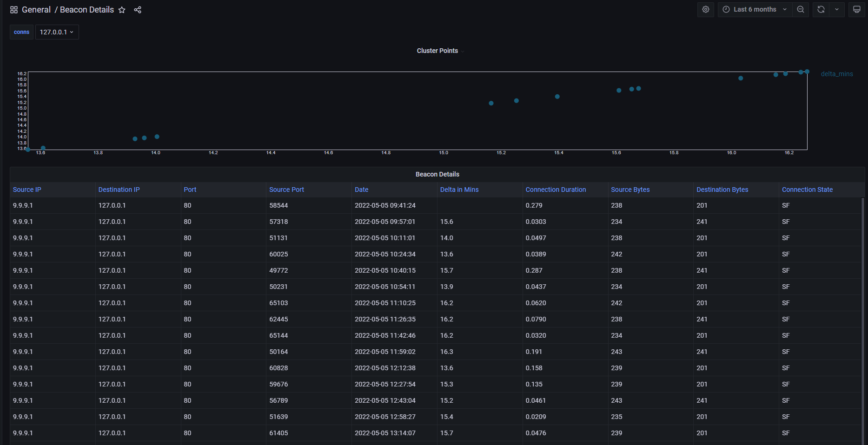The width and height of the screenshot is (868, 445).
Task: Select connection duration cell 0.0790
Action: pos(565,319)
